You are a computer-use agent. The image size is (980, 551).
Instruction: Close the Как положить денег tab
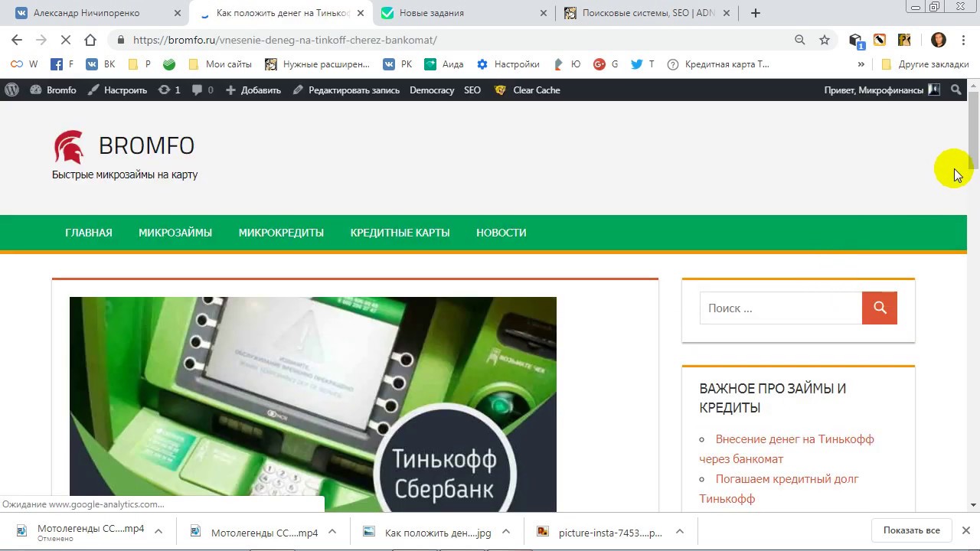[x=361, y=13]
